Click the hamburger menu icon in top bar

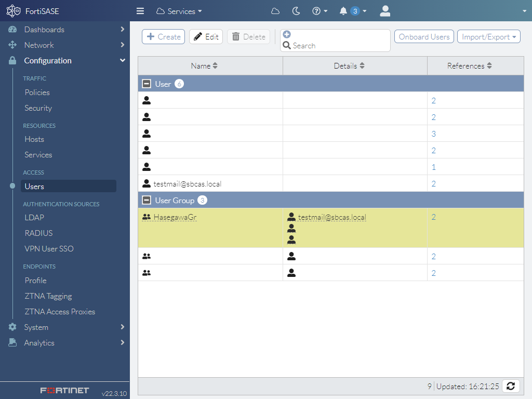coord(140,11)
